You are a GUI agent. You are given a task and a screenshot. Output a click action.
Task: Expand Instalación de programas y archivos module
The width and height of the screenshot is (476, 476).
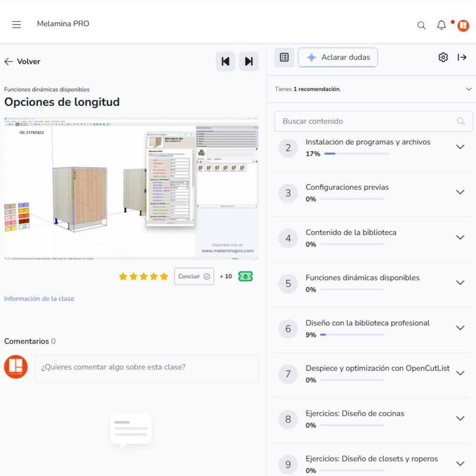pyautogui.click(x=460, y=147)
